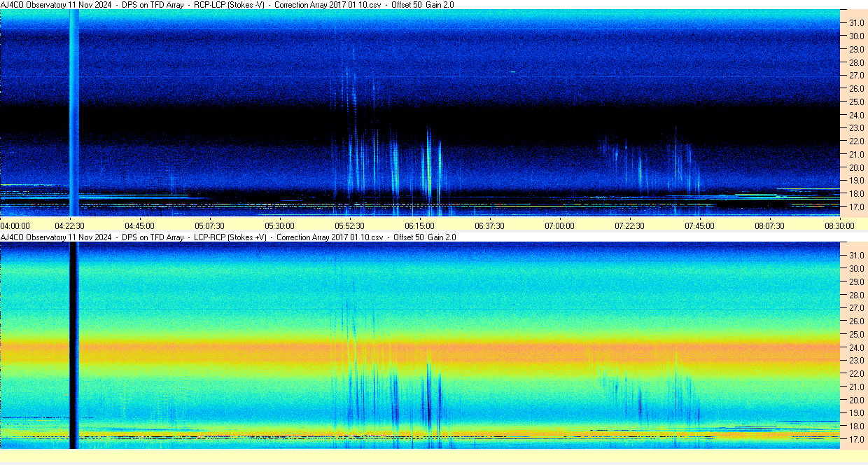868x465 pixels.
Task: Click the black vertical stripe in lower spectrogram
Action: (x=73, y=343)
